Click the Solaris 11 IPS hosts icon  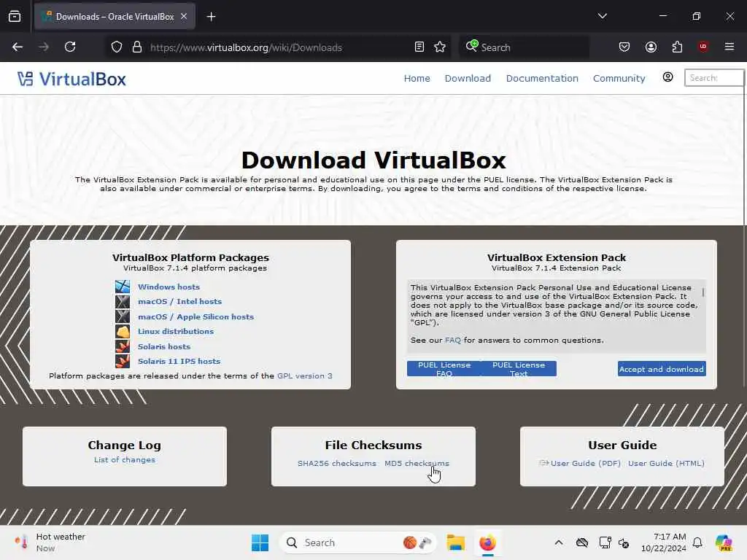pos(123,361)
